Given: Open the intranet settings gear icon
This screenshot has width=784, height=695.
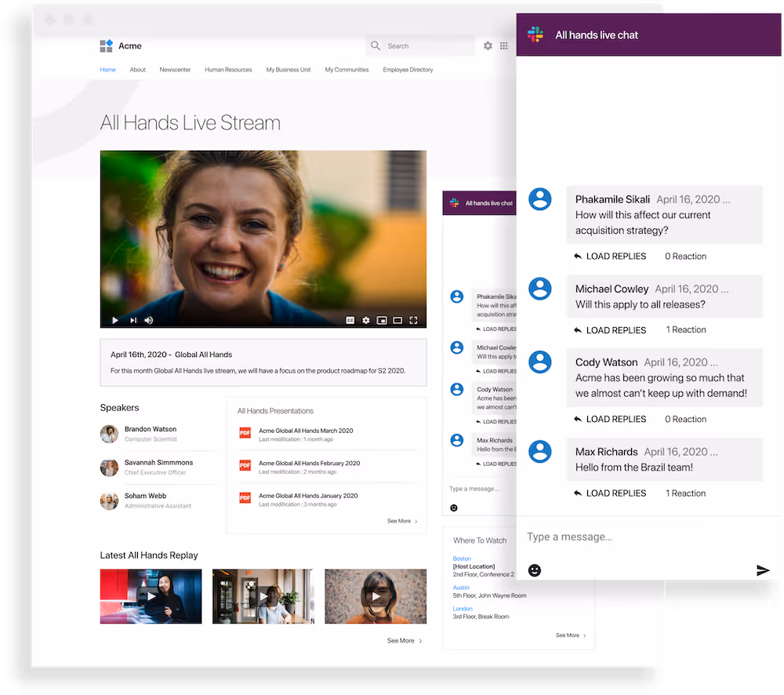Looking at the screenshot, I should [488, 45].
